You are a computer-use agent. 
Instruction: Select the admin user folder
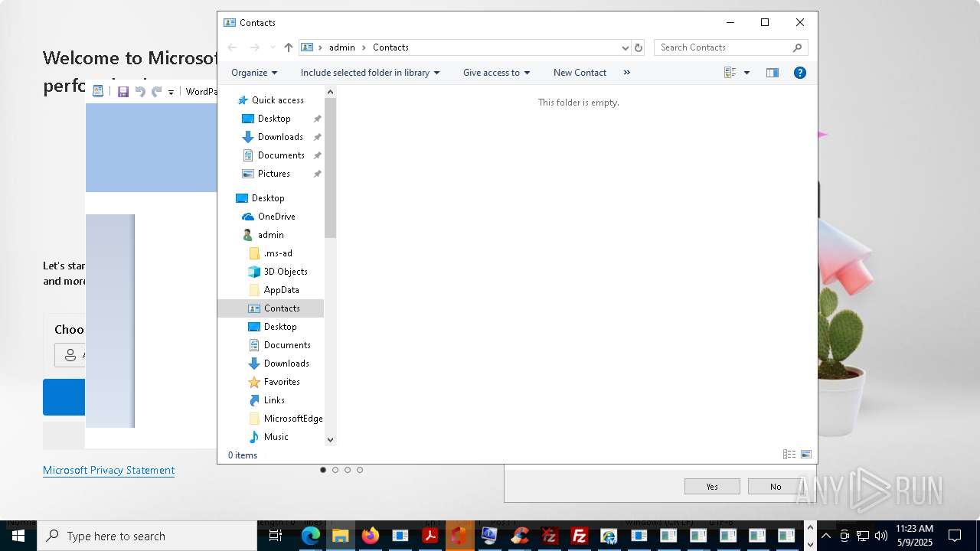[271, 235]
